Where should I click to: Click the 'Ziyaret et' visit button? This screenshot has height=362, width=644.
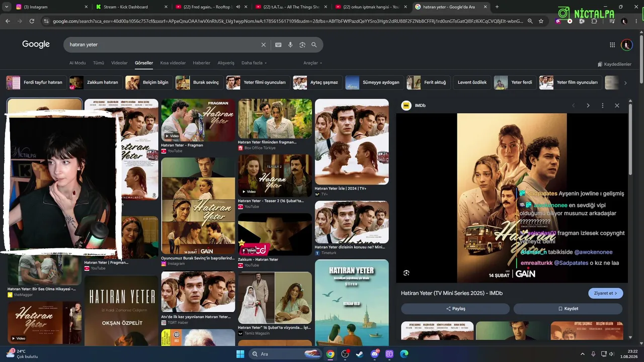pos(605,293)
